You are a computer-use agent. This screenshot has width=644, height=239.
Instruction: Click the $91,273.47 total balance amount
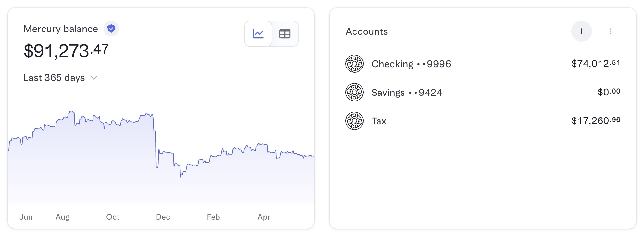(66, 51)
